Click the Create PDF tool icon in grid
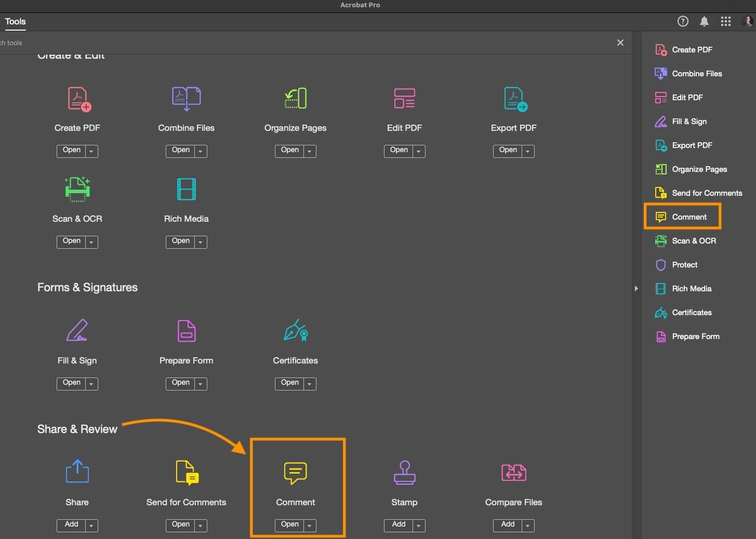 coord(79,99)
